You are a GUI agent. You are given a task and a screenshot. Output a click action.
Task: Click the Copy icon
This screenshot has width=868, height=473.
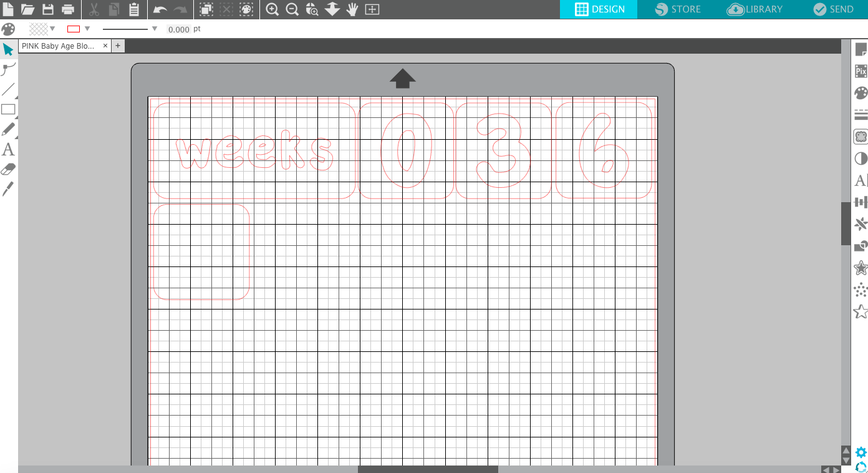coord(113,9)
